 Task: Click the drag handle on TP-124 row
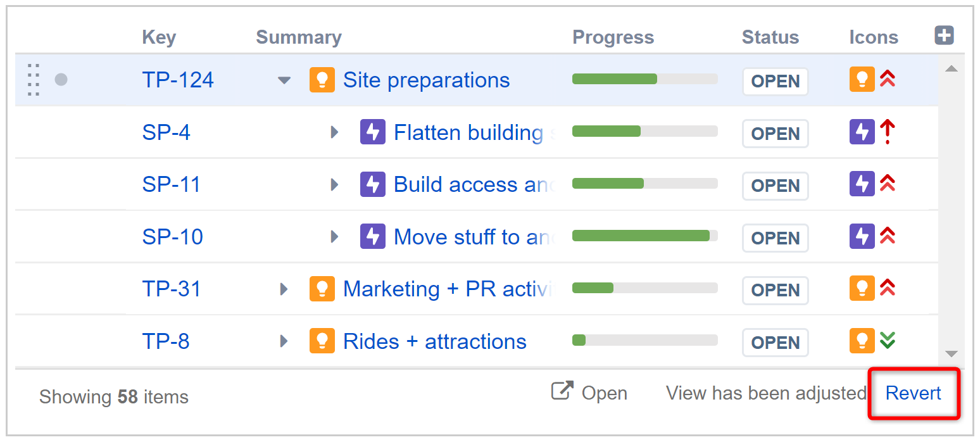point(34,80)
